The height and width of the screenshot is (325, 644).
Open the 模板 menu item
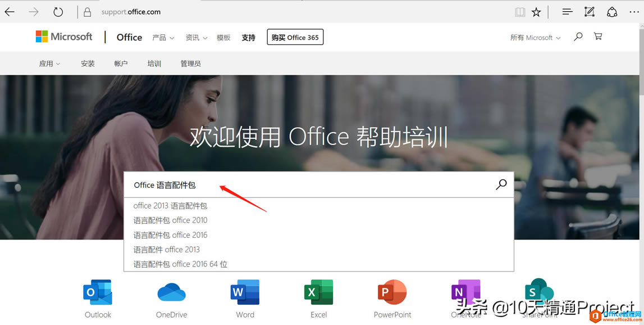click(223, 38)
